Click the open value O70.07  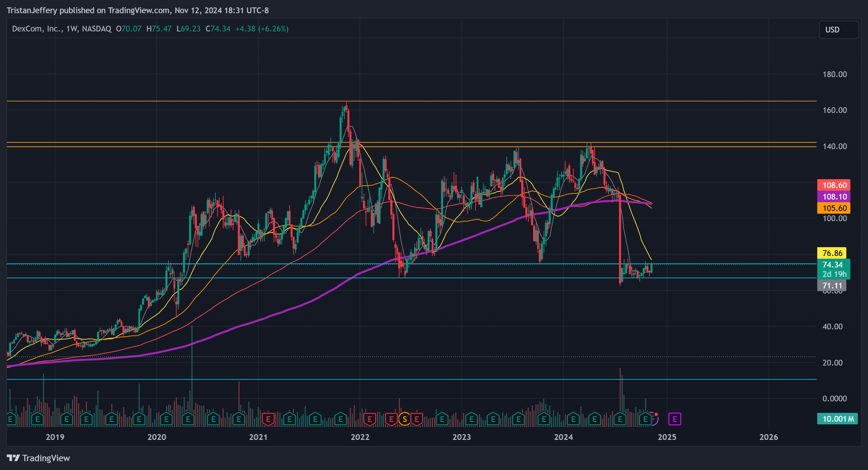coord(129,29)
